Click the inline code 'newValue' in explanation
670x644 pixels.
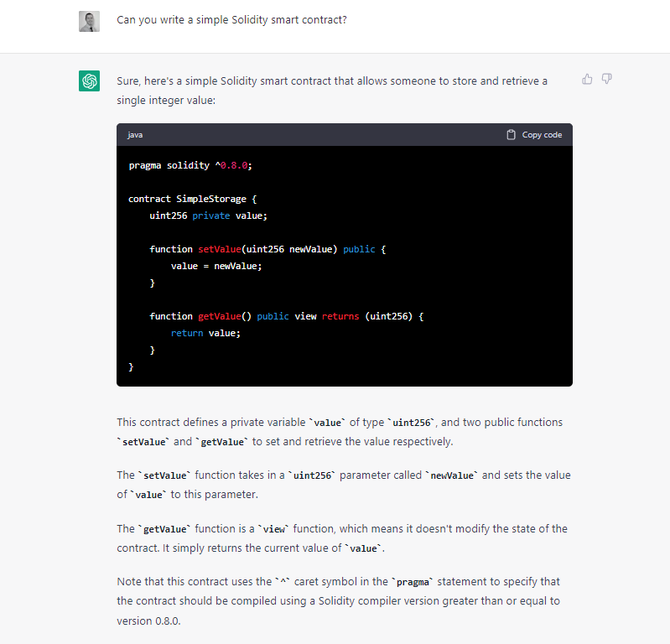pyautogui.click(x=452, y=475)
